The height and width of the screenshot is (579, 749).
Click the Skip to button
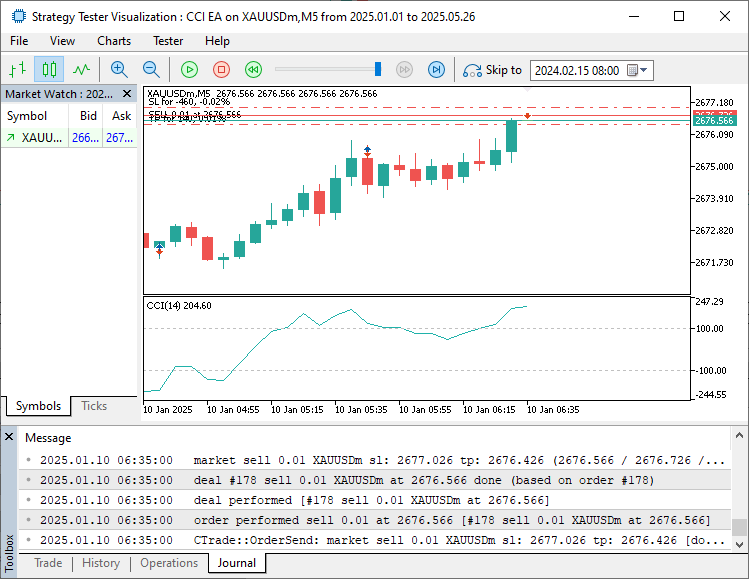click(x=492, y=70)
